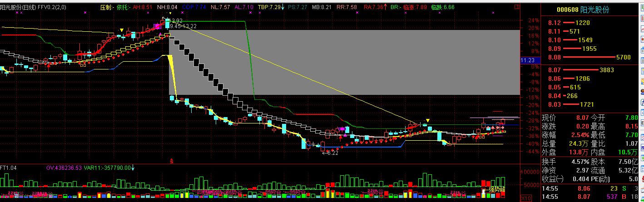Select the 14:55 8.06 23 S tick row

click(590, 188)
